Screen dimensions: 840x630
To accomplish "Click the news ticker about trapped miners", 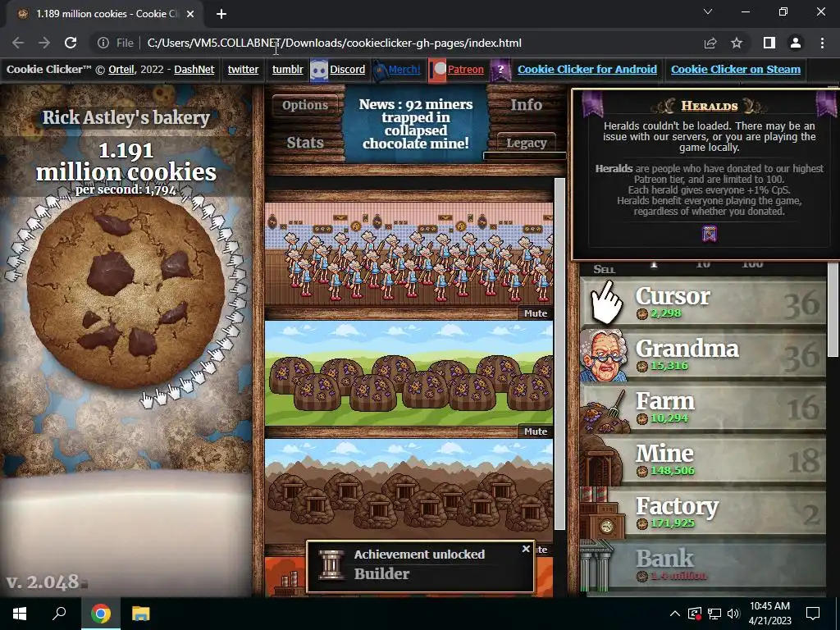I will pos(416,125).
